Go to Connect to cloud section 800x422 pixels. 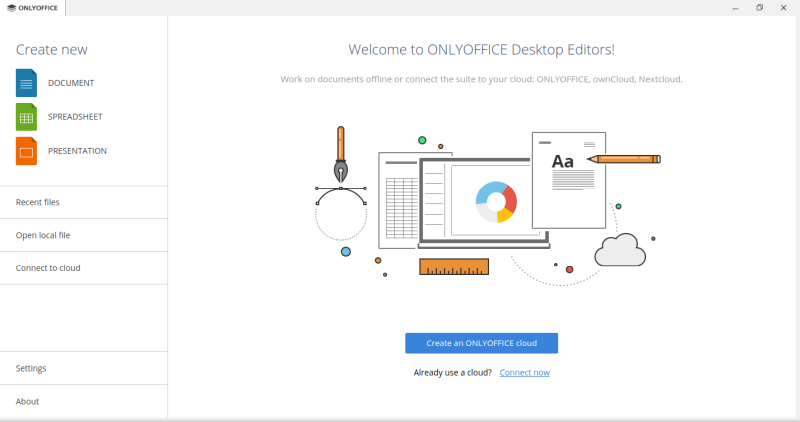[x=48, y=268]
